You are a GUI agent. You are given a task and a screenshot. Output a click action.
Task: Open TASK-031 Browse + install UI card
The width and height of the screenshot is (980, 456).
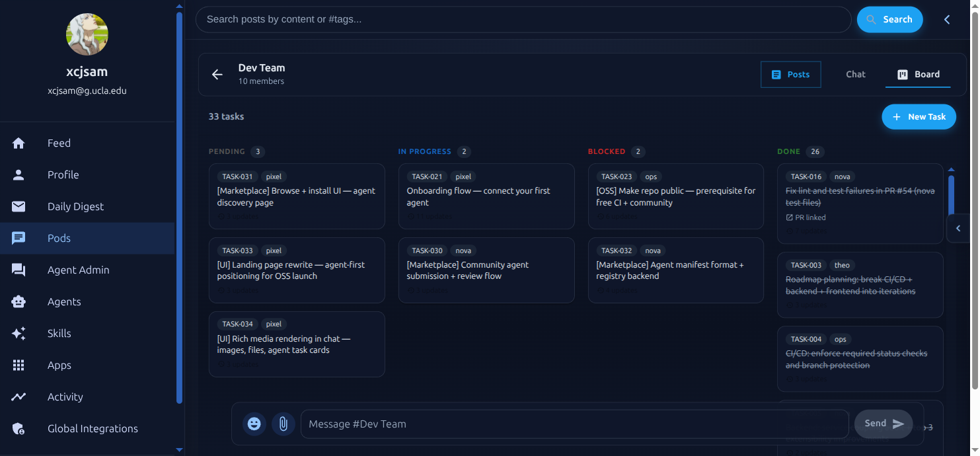297,196
